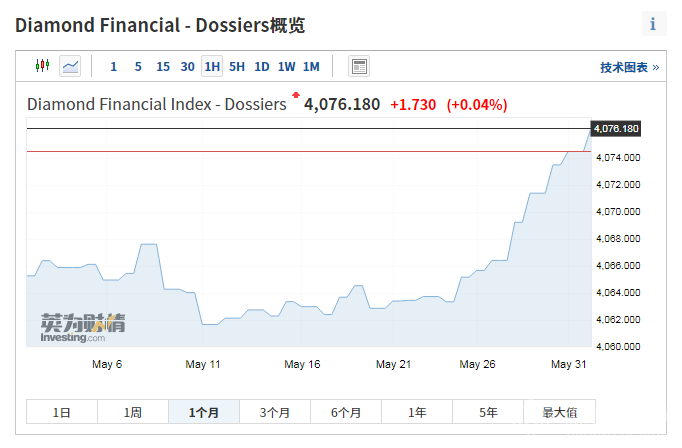Click the red arrow beside index name
Image resolution: width=682 pixels, height=448 pixels.
pyautogui.click(x=296, y=95)
